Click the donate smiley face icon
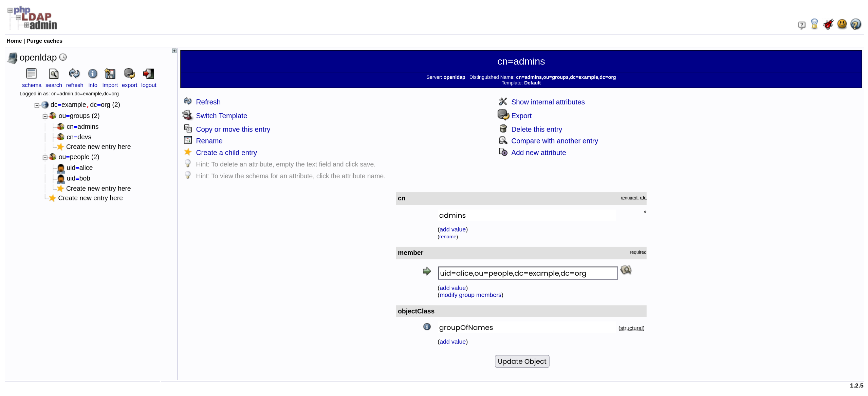This screenshot has height=396, width=868. (842, 24)
